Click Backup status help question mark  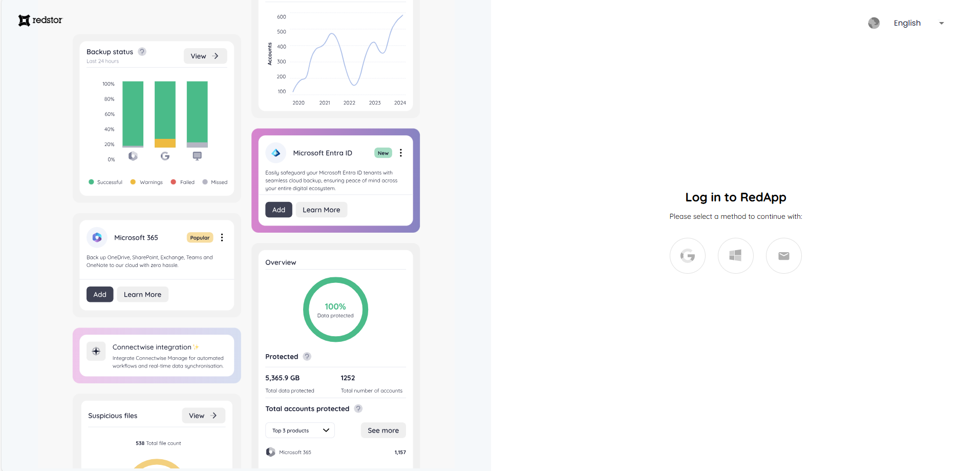tap(142, 52)
